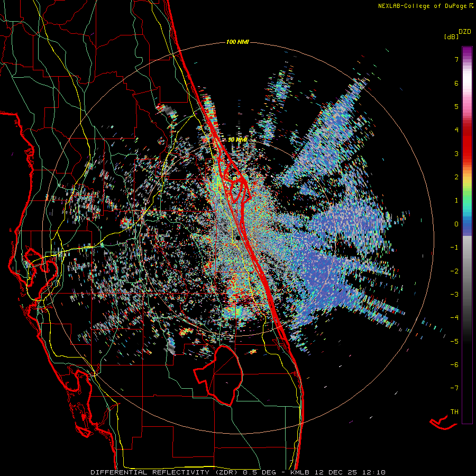Click the 4 value on color scale
The image size is (476, 476).
tap(456, 130)
